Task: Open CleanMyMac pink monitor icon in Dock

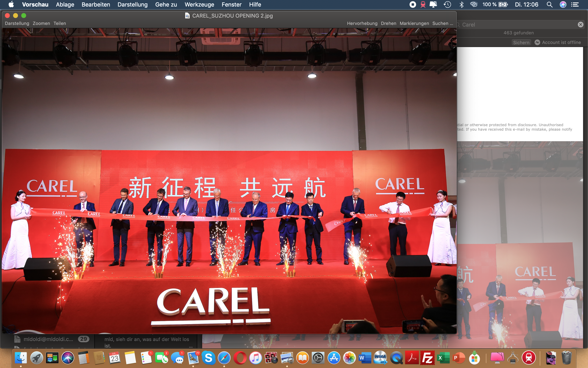Action: pos(497,358)
